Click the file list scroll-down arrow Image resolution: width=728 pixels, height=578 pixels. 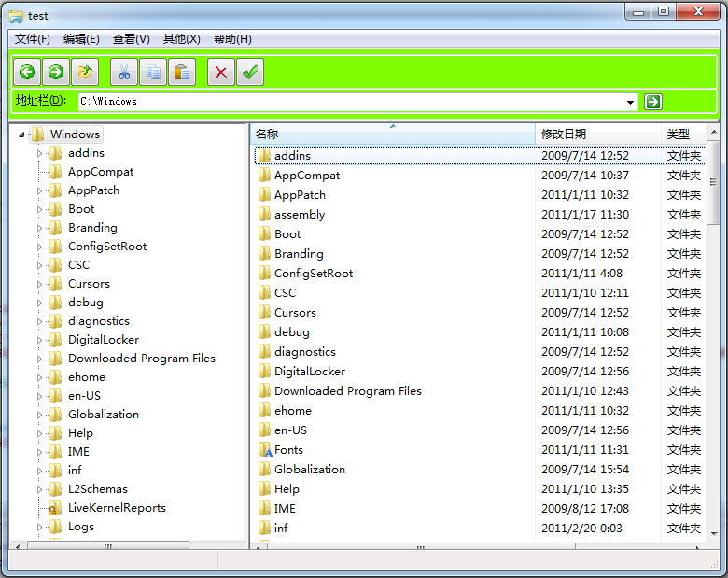click(714, 533)
